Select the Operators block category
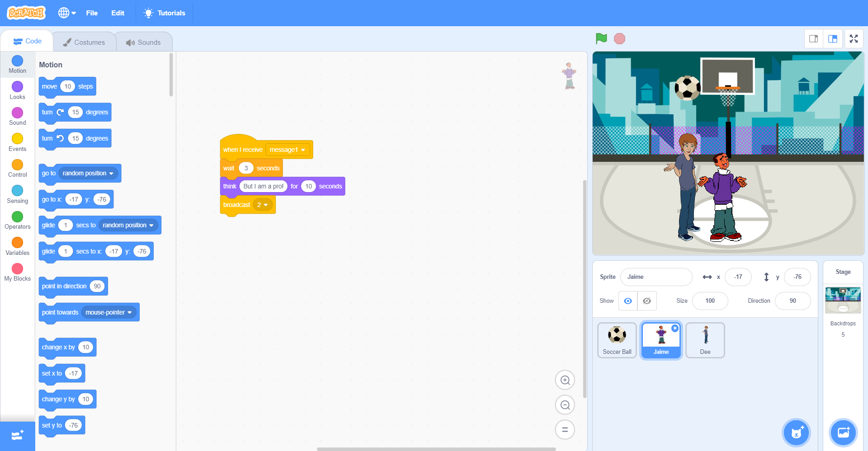868x451 pixels. coord(18,221)
